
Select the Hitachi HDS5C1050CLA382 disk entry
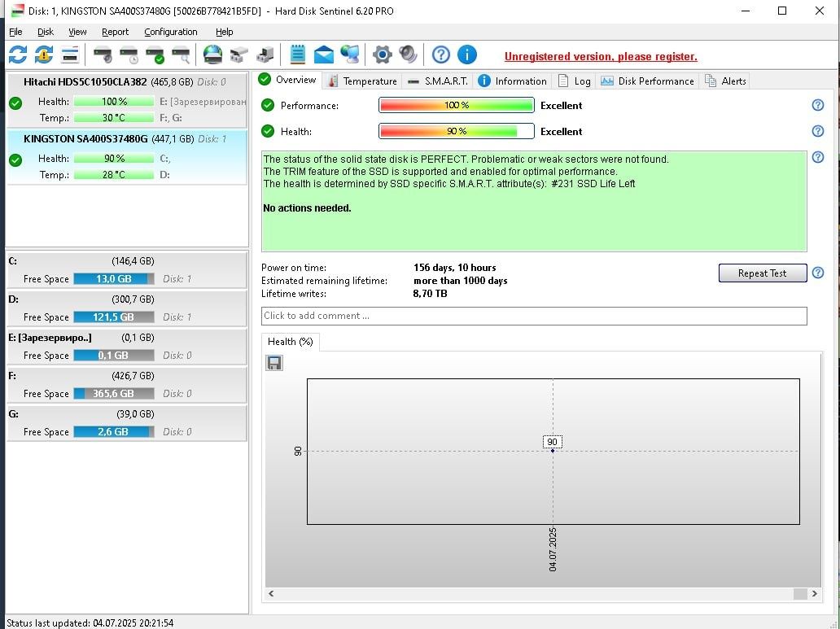coord(127,100)
